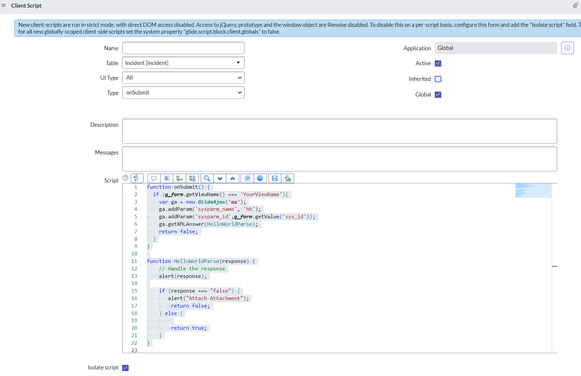Open the UI Type dropdown
Screen dimensions: 581x376
tap(183, 78)
